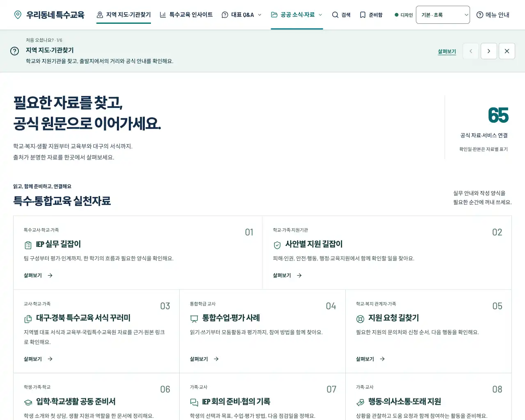Click the 대구·경북 특수교육 서식 꾸러미 copy icon

point(28,319)
